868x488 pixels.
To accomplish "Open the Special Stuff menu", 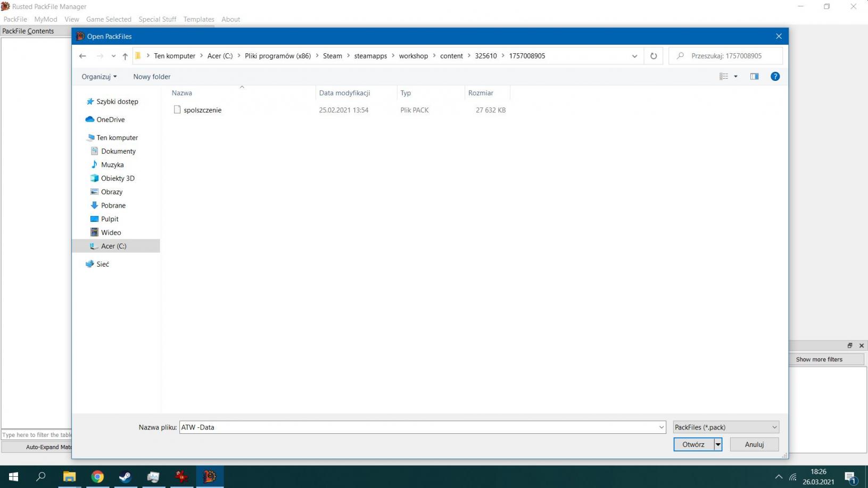I will tap(157, 19).
